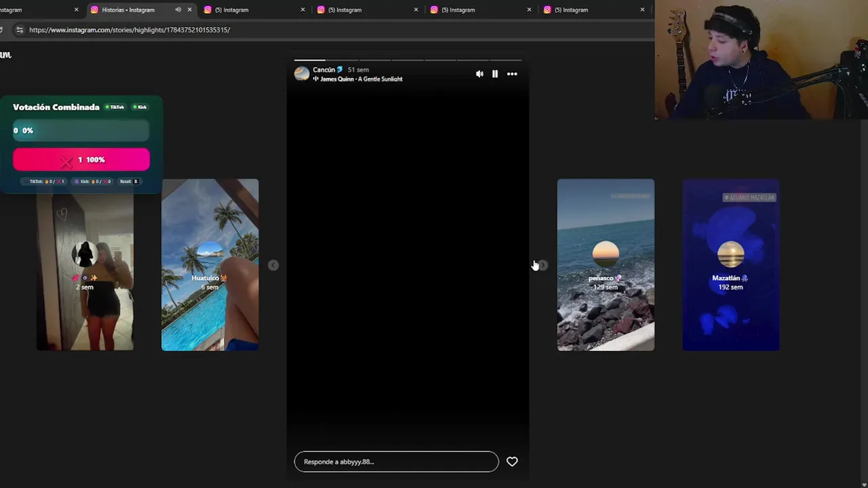Open the story three-dot options menu
Screen dimensions: 868x488
(x=512, y=74)
